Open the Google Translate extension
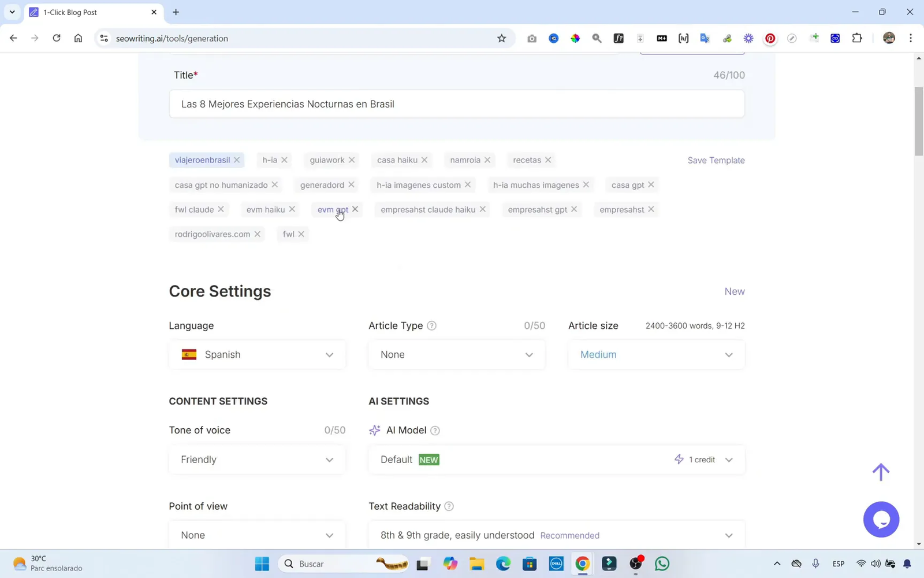Screen dimensions: 924x578 [705, 38]
